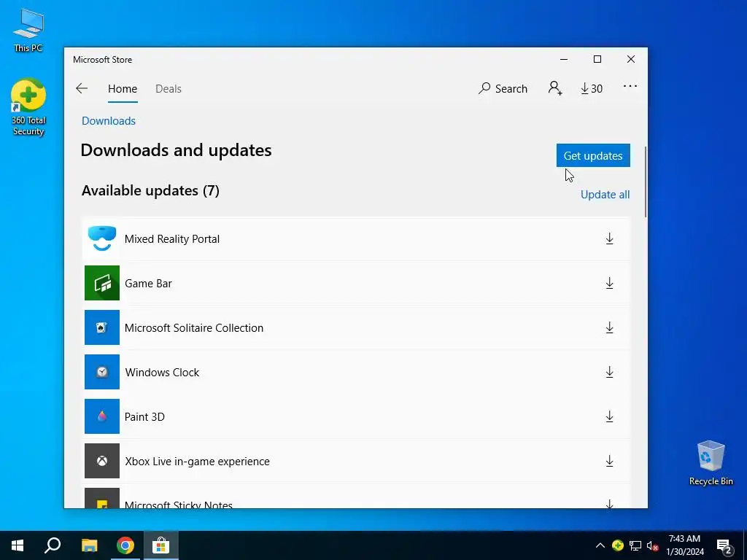Click the Solitaire Collection app icon

102,327
